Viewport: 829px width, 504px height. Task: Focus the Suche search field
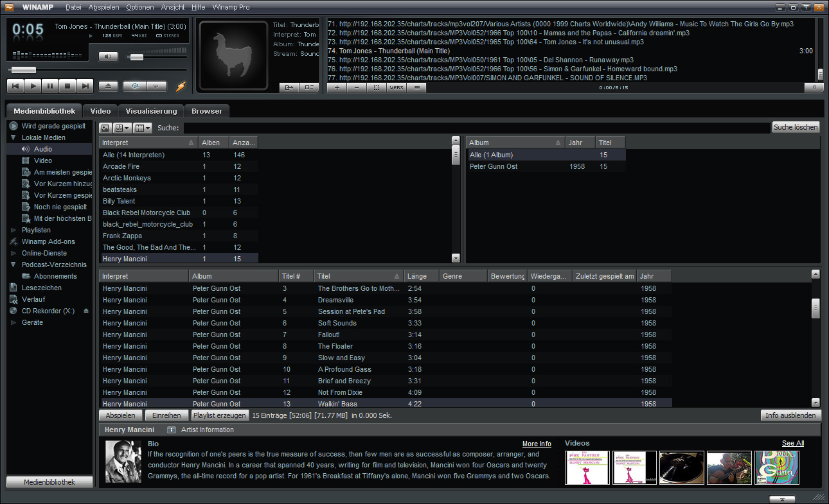point(476,128)
